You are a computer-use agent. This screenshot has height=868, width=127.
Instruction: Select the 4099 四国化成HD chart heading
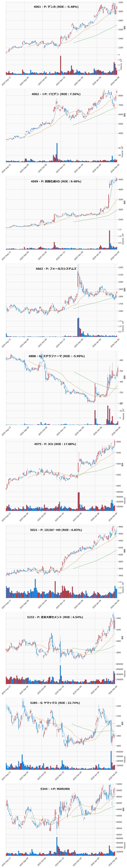point(56,182)
